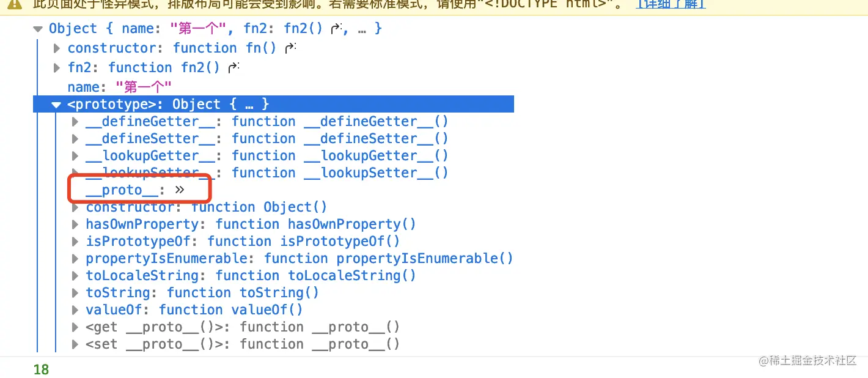Expand the hasOwnProperty function entry

(75, 224)
